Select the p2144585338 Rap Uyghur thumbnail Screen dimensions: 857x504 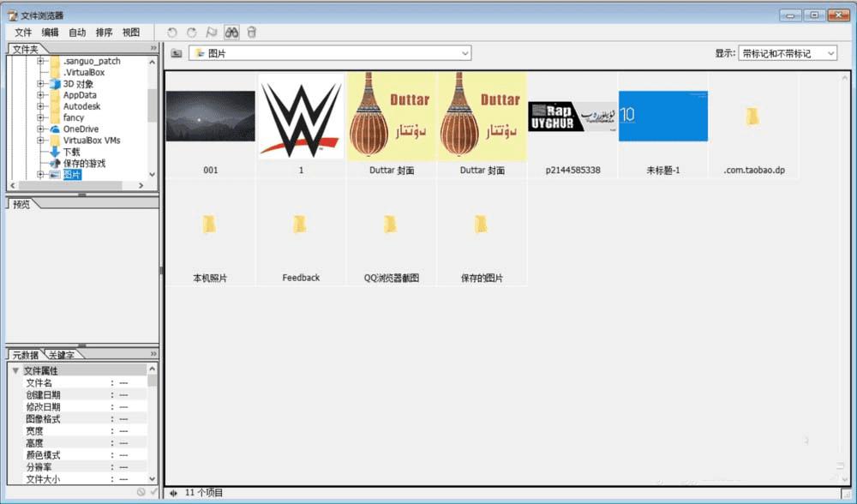click(x=572, y=116)
